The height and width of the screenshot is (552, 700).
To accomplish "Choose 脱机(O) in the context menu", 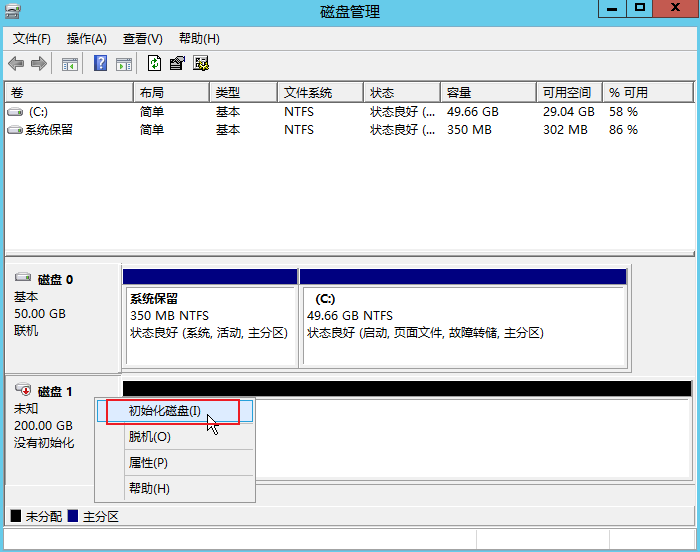I will pos(150,437).
